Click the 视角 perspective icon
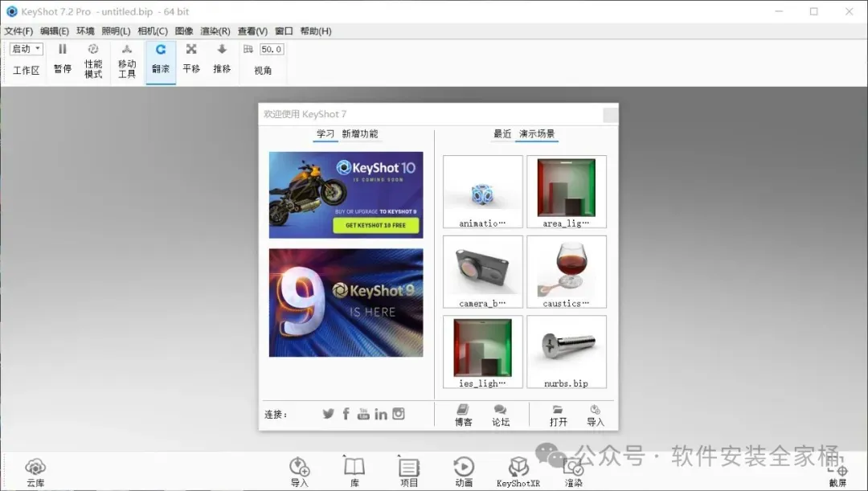The width and height of the screenshot is (868, 491). [248, 49]
